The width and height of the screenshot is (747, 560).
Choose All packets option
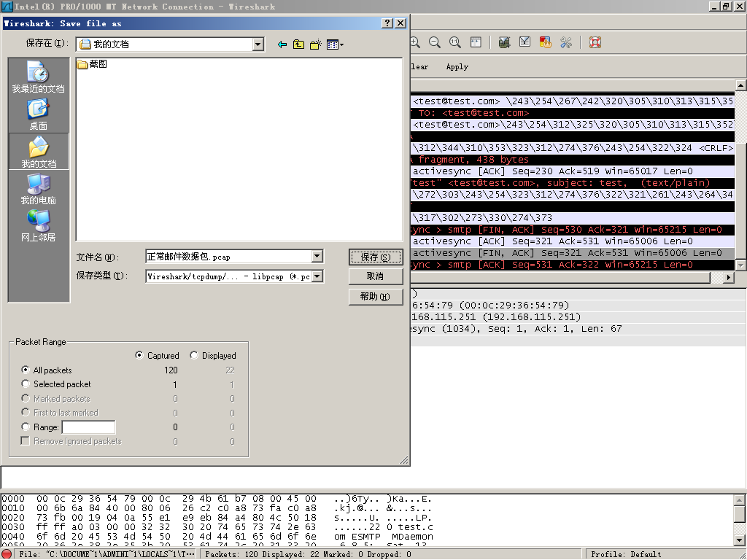pyautogui.click(x=26, y=370)
